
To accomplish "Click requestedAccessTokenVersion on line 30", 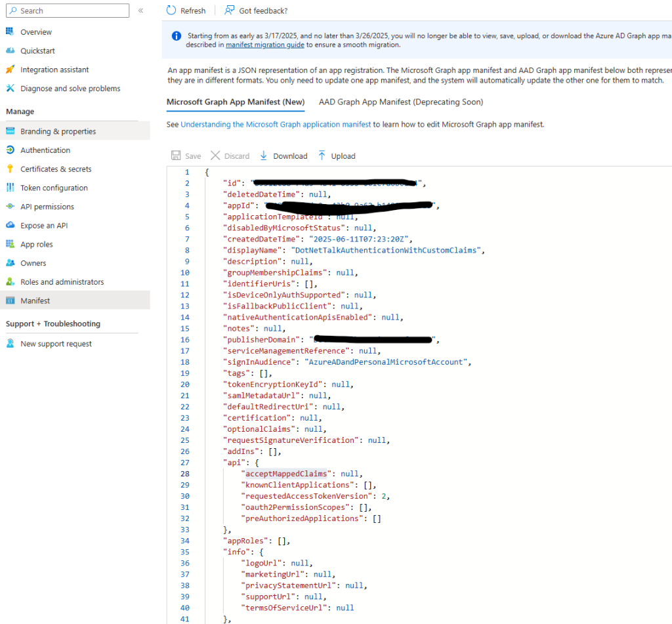I will [x=306, y=496].
